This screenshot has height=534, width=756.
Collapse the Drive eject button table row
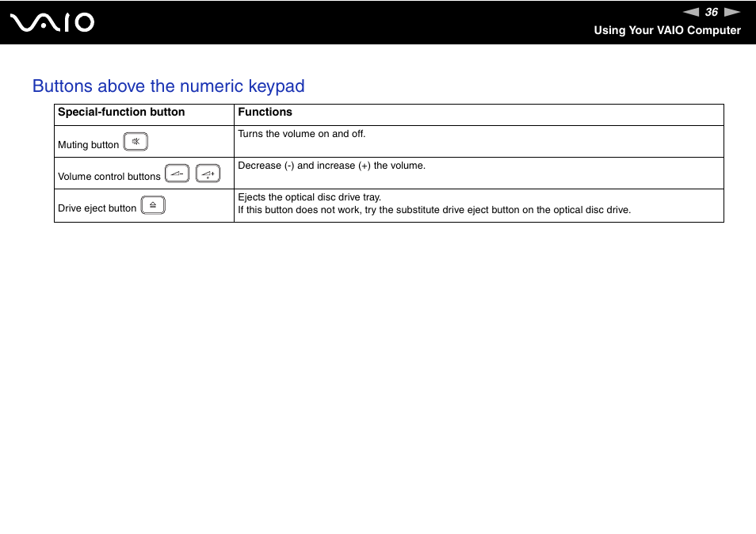[143, 205]
